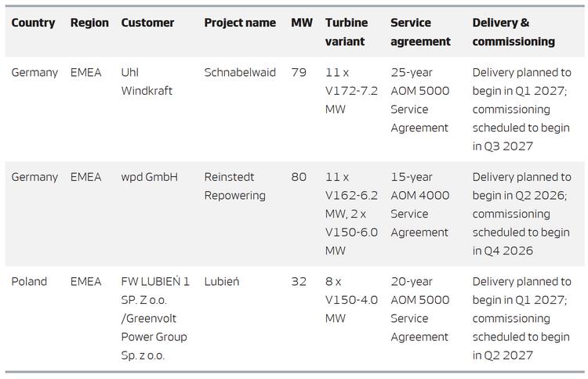Click the Project name column header
The height and width of the screenshot is (379, 588).
point(240,23)
